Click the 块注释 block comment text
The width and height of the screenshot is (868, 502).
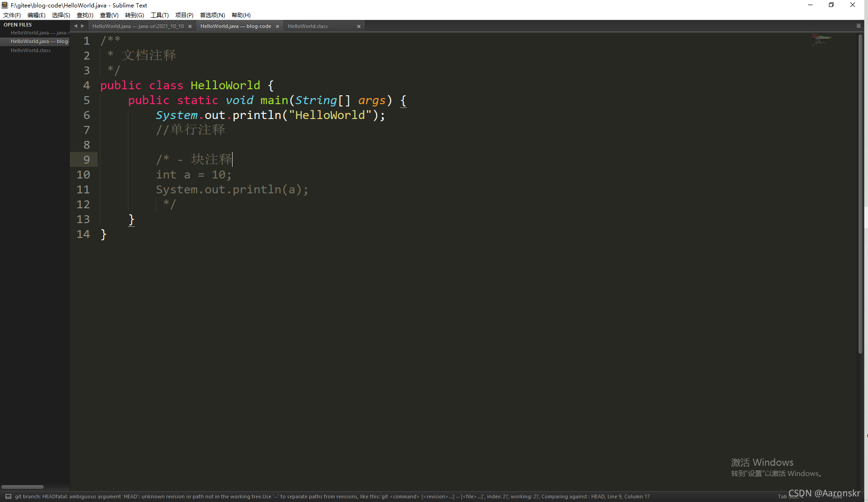point(212,159)
